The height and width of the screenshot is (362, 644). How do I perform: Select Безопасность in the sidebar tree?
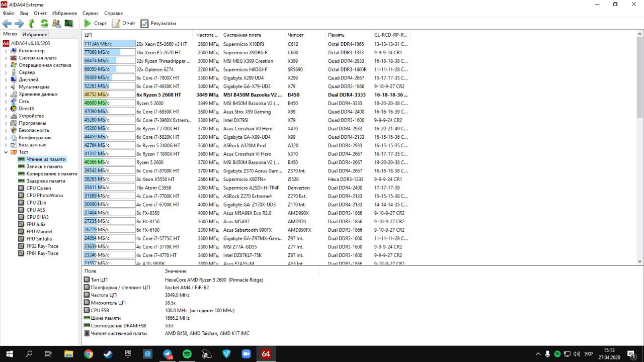(x=34, y=130)
